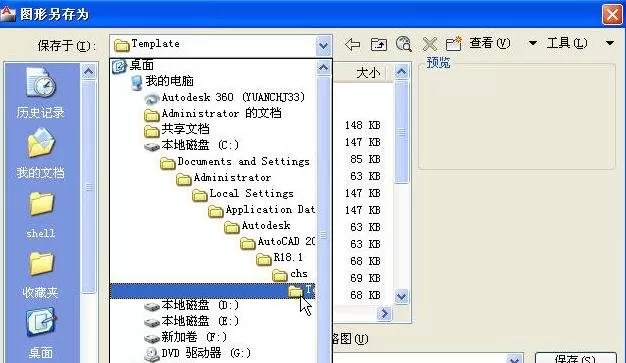This screenshot has height=363, width=626.
Task: Select 新加卷 (F:) drive
Action: click(x=185, y=338)
